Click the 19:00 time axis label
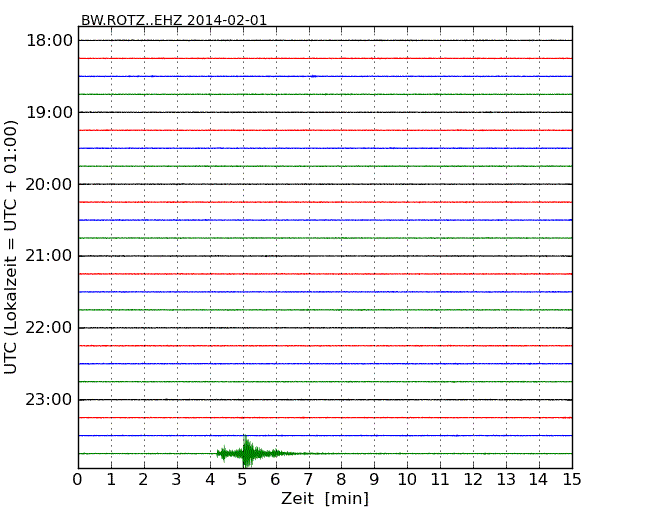 (x=49, y=112)
